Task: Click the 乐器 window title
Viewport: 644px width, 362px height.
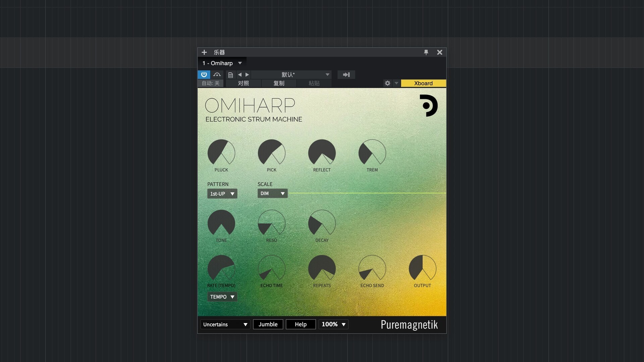Action: tap(219, 52)
